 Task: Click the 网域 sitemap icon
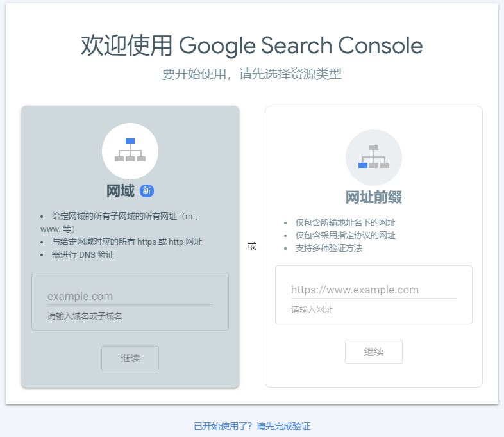coord(130,151)
